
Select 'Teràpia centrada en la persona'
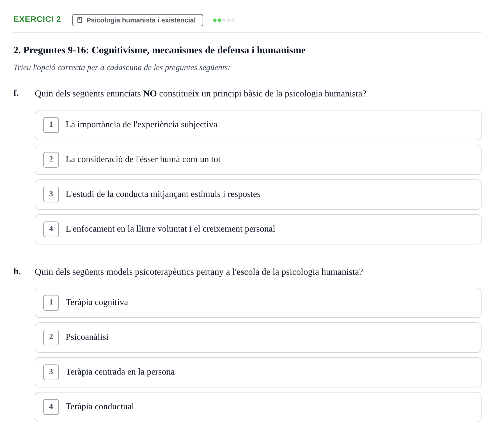pos(258,372)
